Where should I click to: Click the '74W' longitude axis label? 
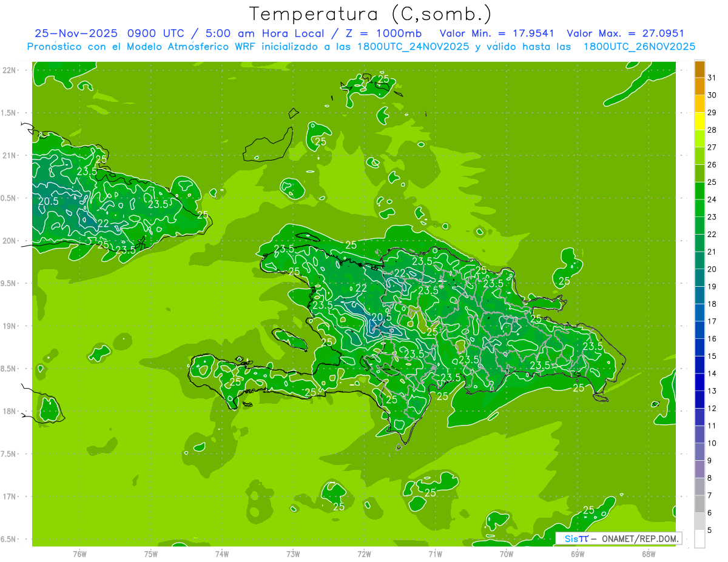pyautogui.click(x=221, y=554)
